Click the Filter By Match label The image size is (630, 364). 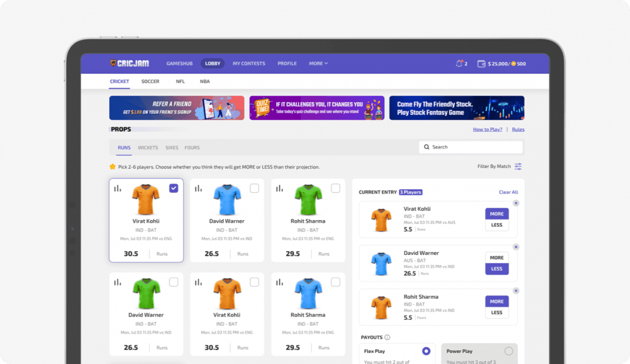tap(494, 167)
